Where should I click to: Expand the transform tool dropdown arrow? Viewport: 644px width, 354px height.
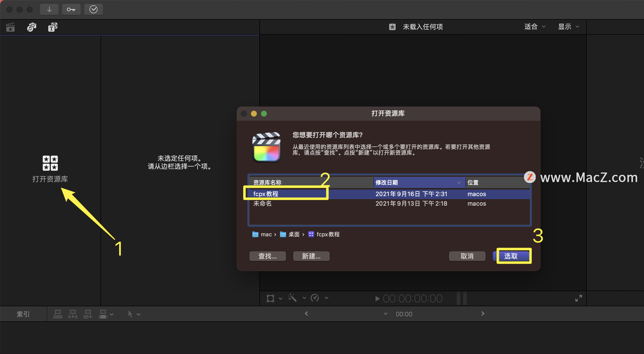[x=280, y=298]
